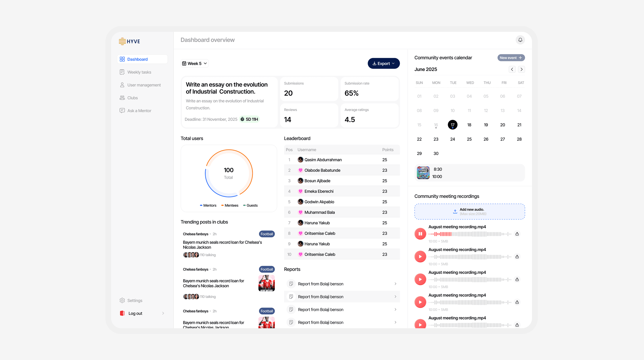Screen dimensions: 644x360
Task: Open Weekly tasks in the sidebar
Action: click(x=139, y=72)
